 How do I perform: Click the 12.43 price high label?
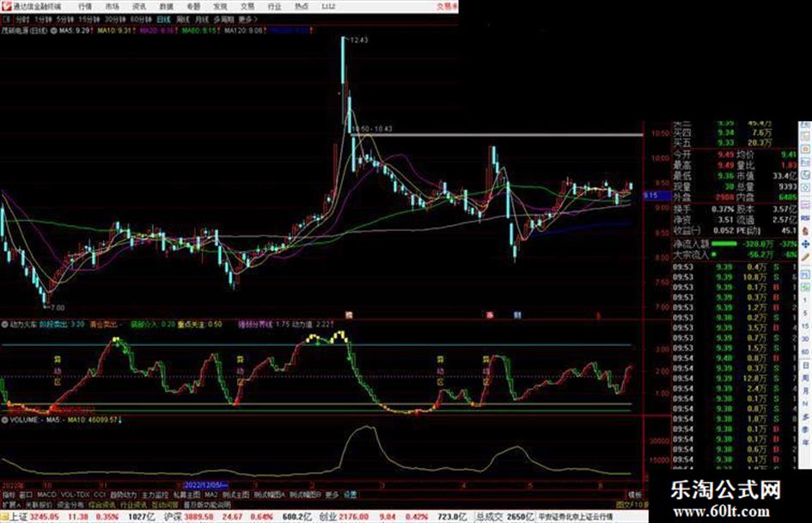(x=359, y=40)
